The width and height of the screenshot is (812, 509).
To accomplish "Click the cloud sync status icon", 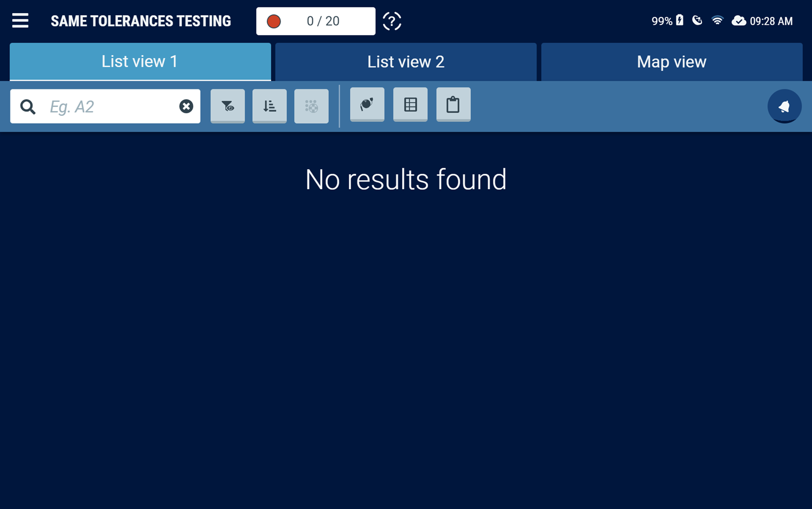I will [739, 21].
